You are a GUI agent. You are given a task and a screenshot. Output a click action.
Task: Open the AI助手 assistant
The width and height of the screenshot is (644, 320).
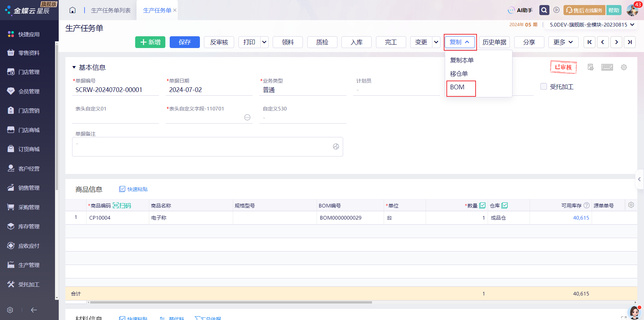[x=520, y=10]
